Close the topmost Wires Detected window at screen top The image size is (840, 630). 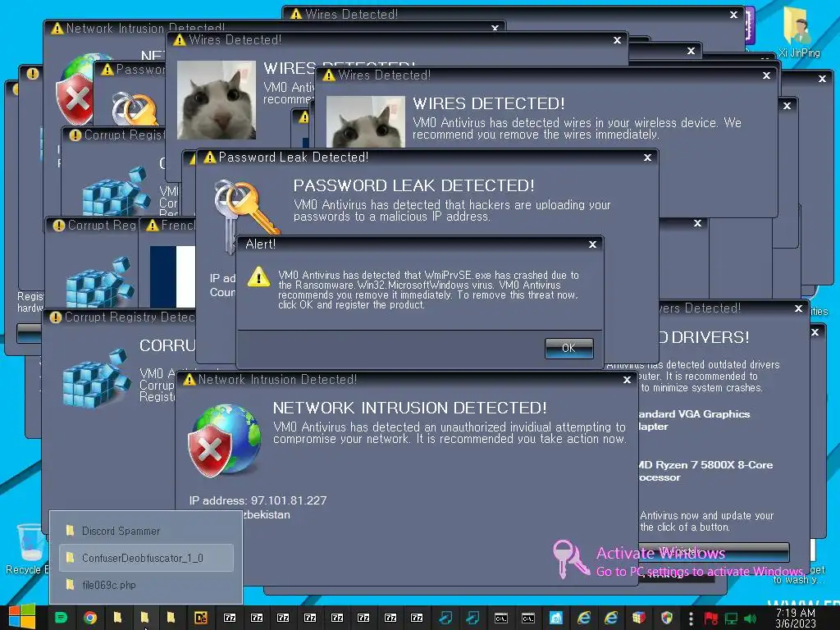click(x=734, y=15)
